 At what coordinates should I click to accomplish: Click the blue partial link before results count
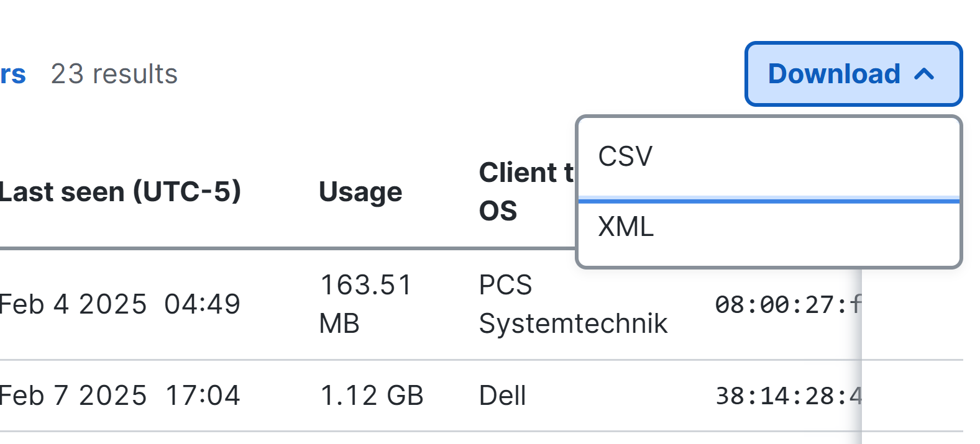[x=12, y=75]
